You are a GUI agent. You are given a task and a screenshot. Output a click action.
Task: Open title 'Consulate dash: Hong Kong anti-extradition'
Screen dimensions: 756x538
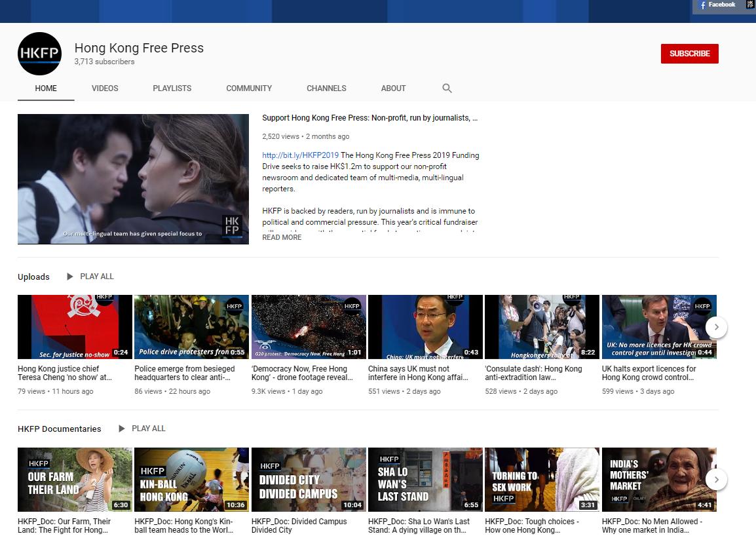click(533, 373)
